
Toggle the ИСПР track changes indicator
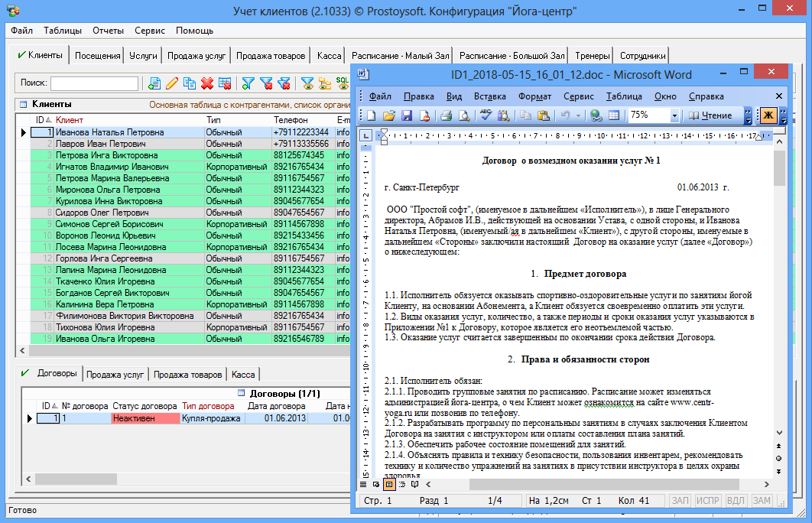[x=707, y=501]
